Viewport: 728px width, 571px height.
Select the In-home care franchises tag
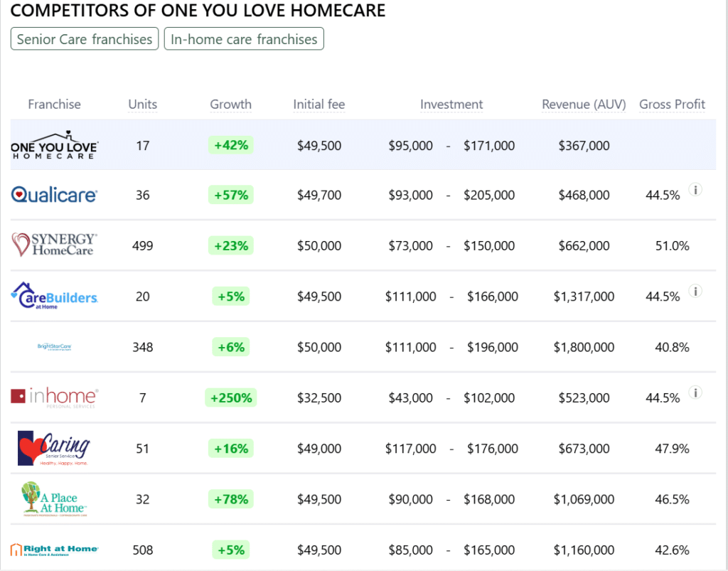[244, 39]
